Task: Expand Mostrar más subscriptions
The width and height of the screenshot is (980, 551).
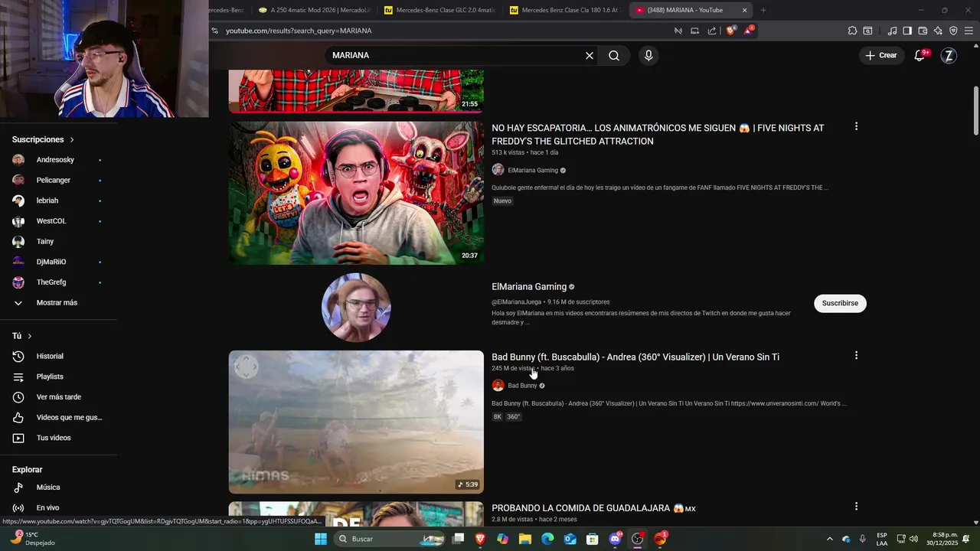Action: (x=58, y=303)
